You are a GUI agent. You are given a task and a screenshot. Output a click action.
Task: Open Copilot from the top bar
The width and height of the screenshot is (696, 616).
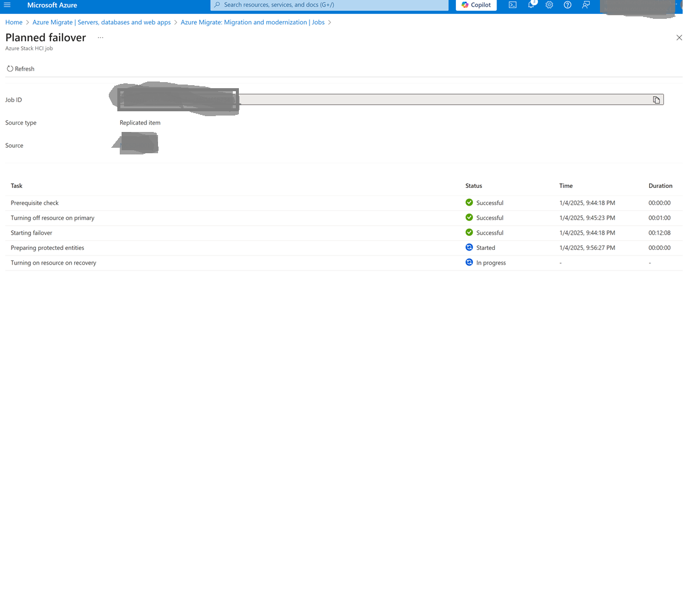coord(476,5)
